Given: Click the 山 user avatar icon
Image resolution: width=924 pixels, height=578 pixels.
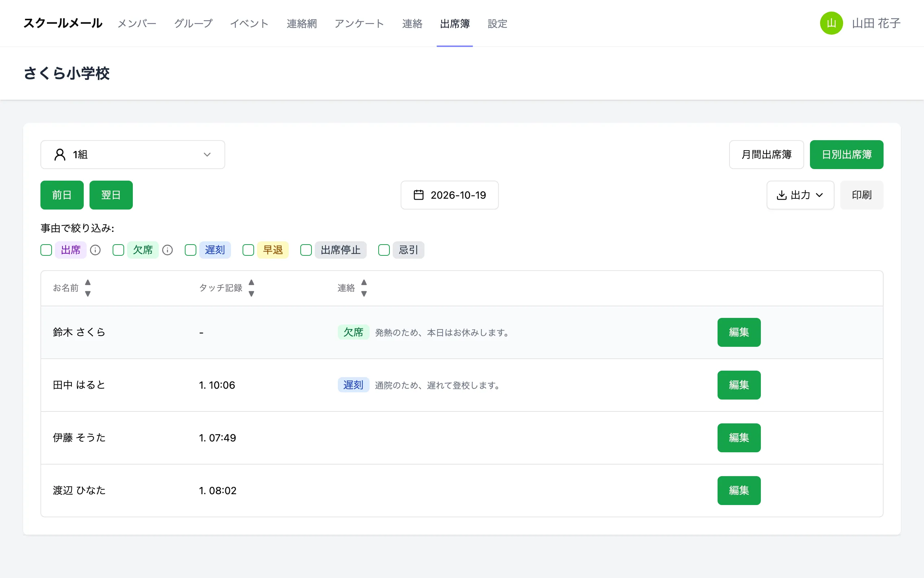Looking at the screenshot, I should pos(831,23).
